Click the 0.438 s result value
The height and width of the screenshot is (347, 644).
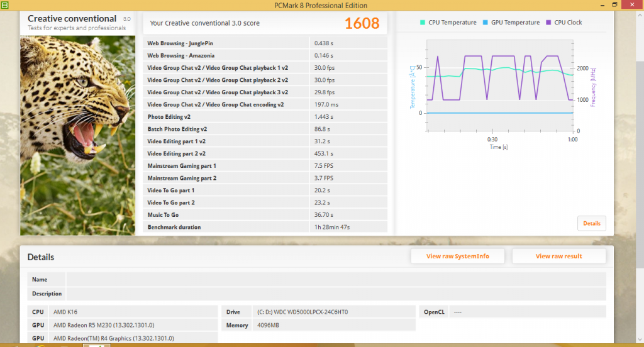tap(324, 43)
